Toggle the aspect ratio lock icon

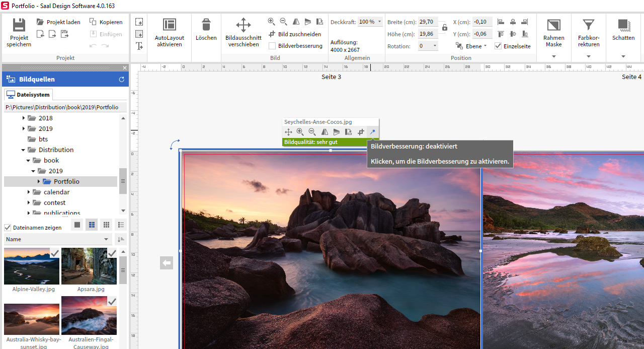pyautogui.click(x=444, y=28)
